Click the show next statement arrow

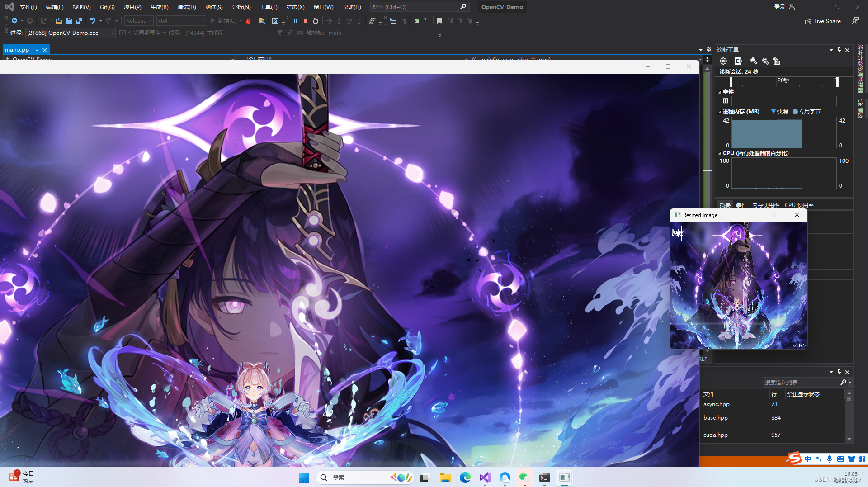coord(329,21)
